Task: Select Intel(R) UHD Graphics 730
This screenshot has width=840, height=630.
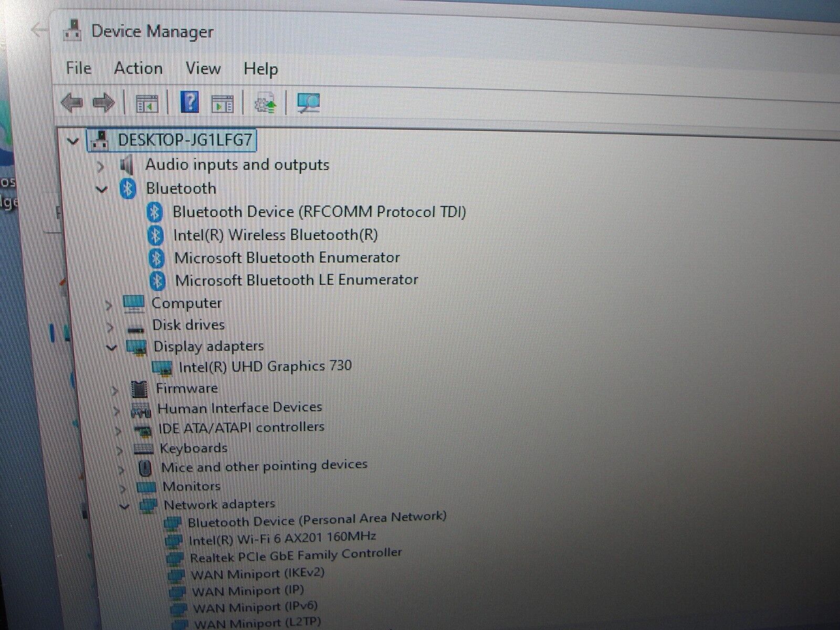Action: [x=265, y=366]
